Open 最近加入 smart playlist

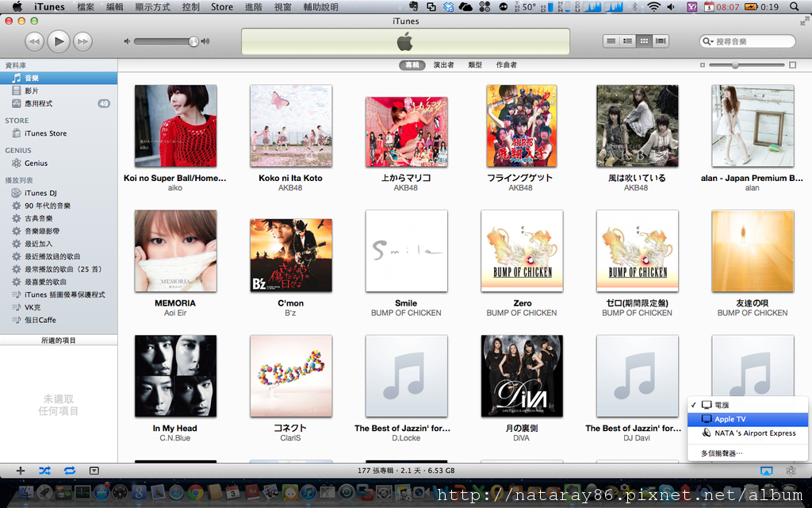[59, 244]
